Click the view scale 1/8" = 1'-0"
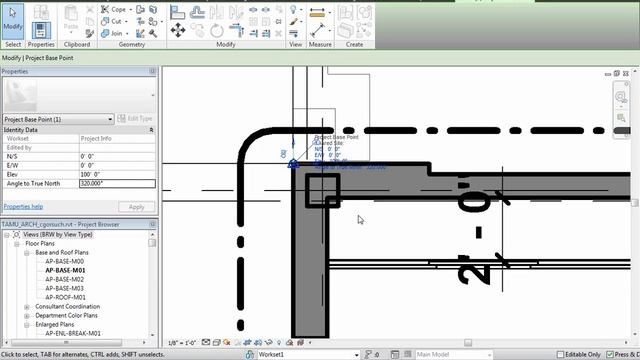Screen dimensions: 640x360 point(182,343)
